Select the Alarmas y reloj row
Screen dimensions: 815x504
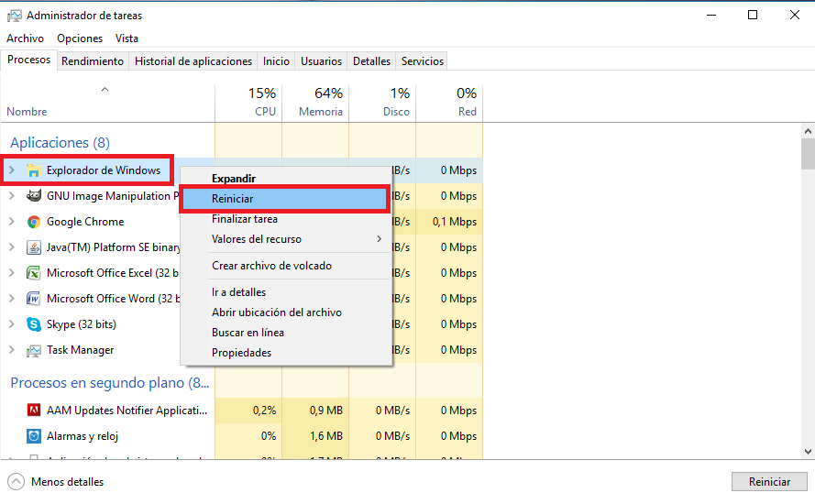(242, 436)
